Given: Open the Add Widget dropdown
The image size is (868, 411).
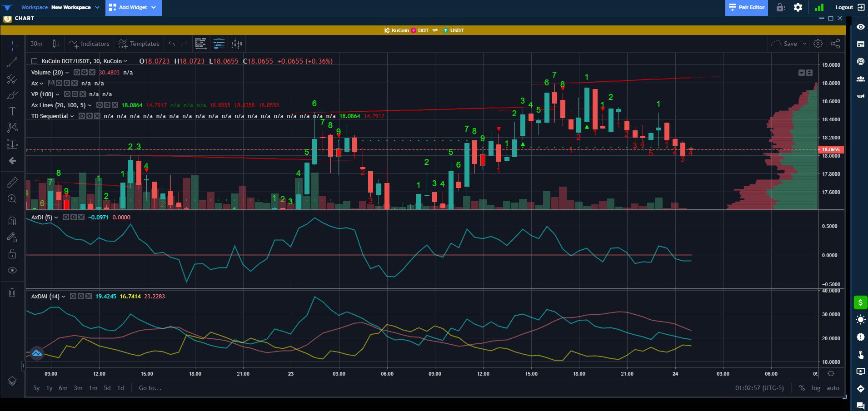Looking at the screenshot, I should click(x=133, y=7).
